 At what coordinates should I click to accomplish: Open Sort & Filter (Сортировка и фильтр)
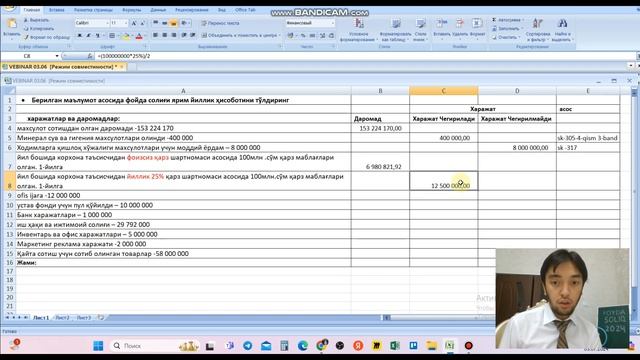point(538,30)
